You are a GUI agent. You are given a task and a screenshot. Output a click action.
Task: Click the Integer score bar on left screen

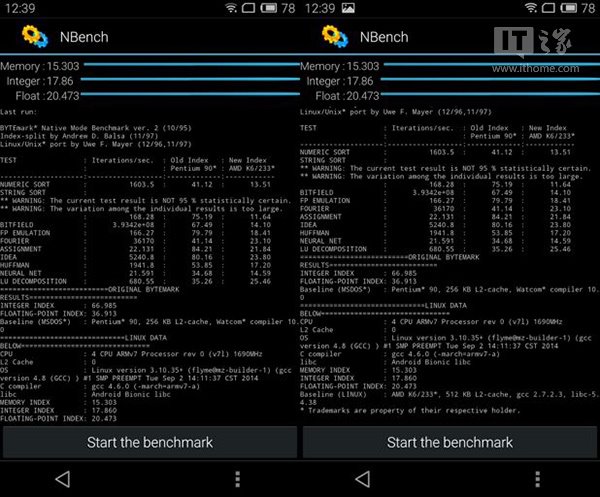click(x=190, y=79)
